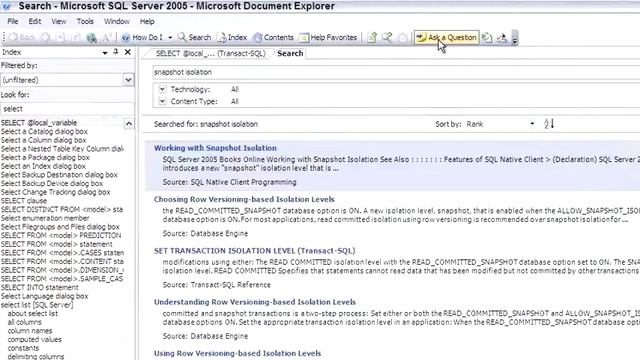Click the Look for input field
Image resolution: width=640 pixels, height=360 pixels.
pos(67,109)
